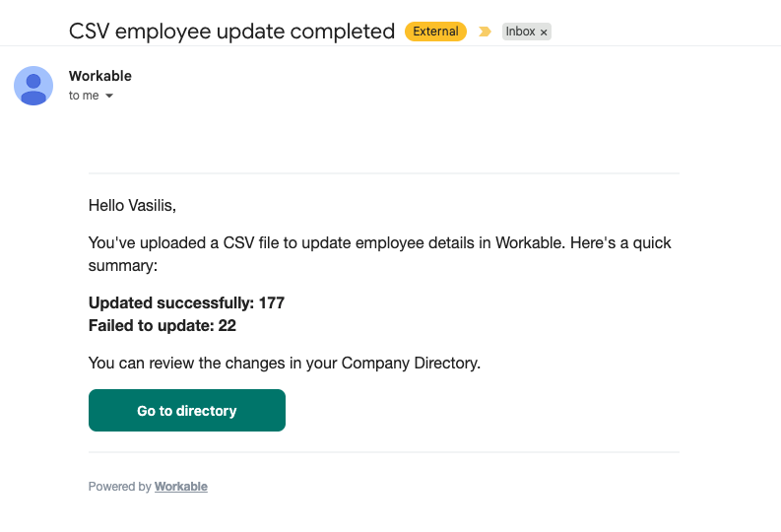Viewport: 781px width, 532px height.
Task: Click the "Updated successfully: 177" line
Action: pyautogui.click(x=186, y=302)
